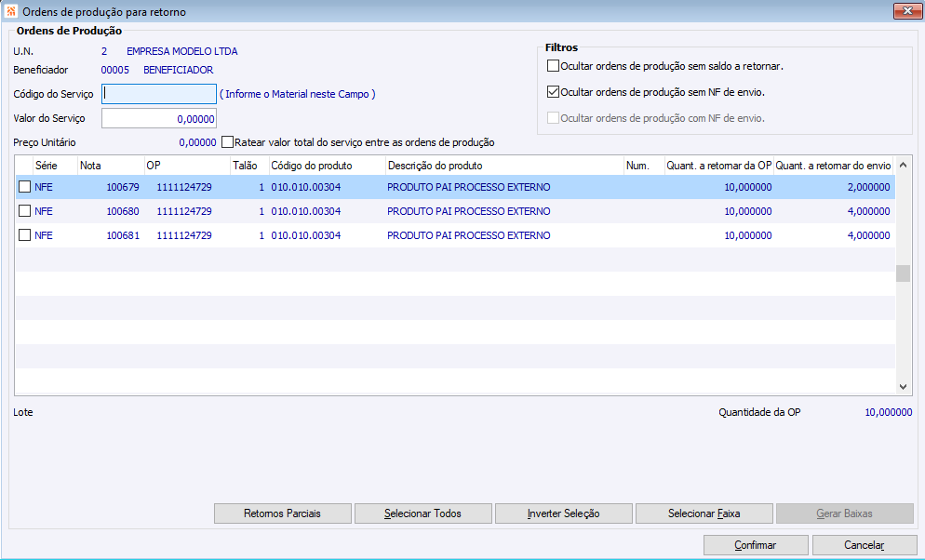Click the grid vertical scrollbar thumb
925x560 pixels.
(903, 273)
